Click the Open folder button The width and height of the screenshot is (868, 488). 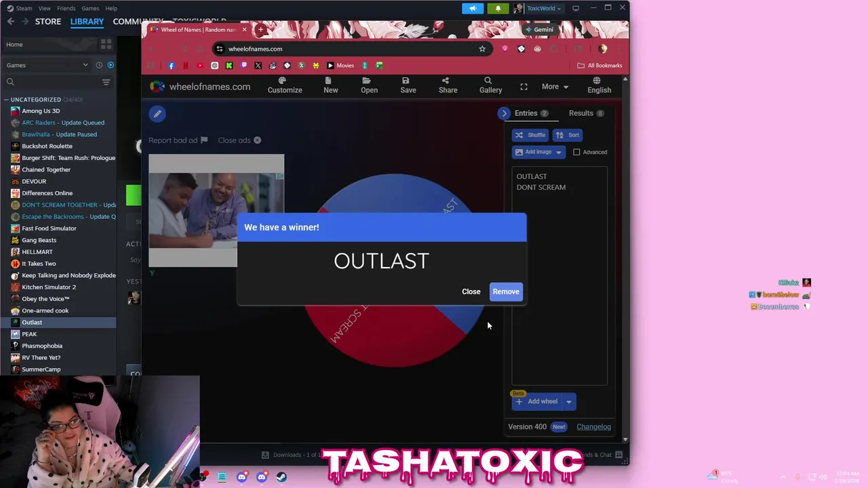[369, 85]
